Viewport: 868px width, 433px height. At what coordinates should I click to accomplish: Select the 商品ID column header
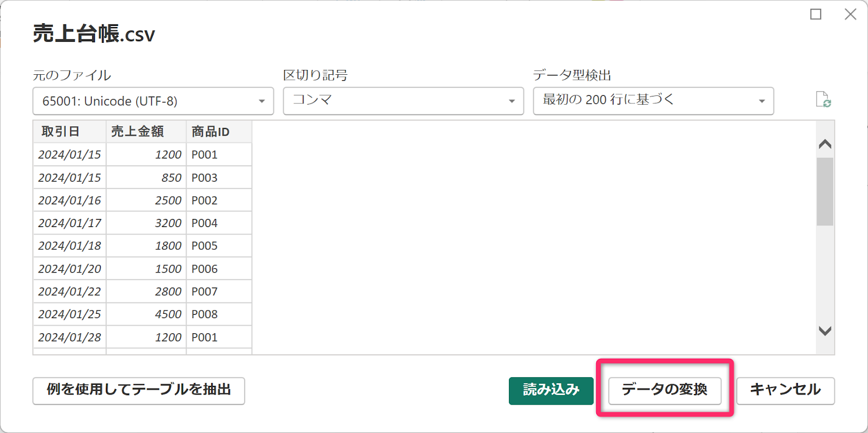219,132
